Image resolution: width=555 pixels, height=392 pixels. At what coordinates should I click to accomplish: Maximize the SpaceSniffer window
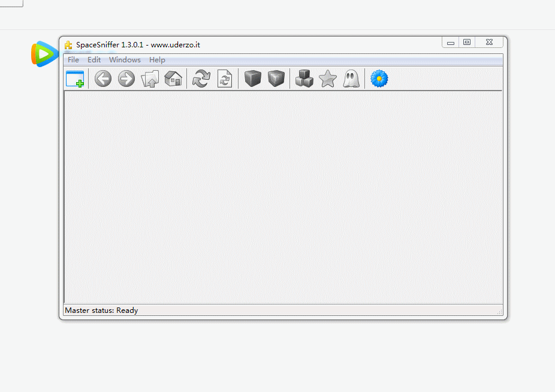(x=467, y=43)
